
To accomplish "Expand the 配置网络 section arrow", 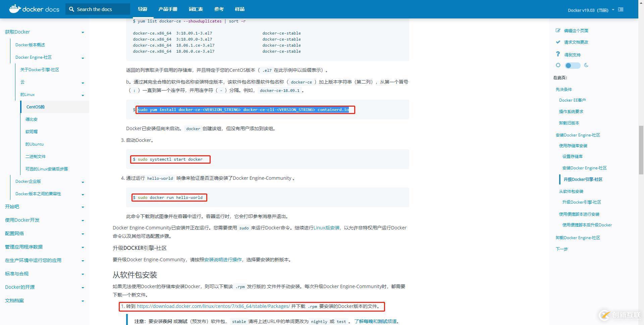I will 83,234.
